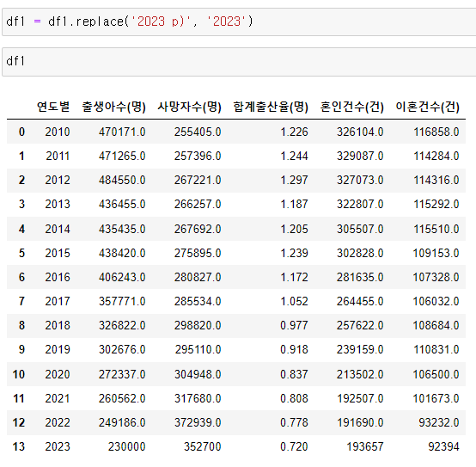Select the 합계출산율(명) column header
476x467 pixels.
[x=271, y=107]
